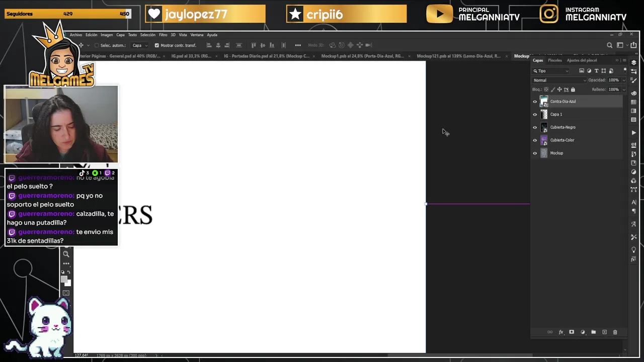Screen dimensions: 644x362
Task: Open the Capas panel options menu
Action: [x=624, y=60]
